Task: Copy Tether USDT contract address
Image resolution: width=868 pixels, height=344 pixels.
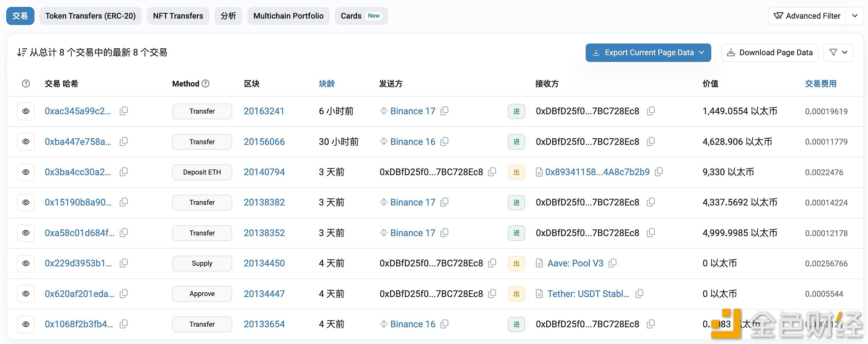Action: 639,294
